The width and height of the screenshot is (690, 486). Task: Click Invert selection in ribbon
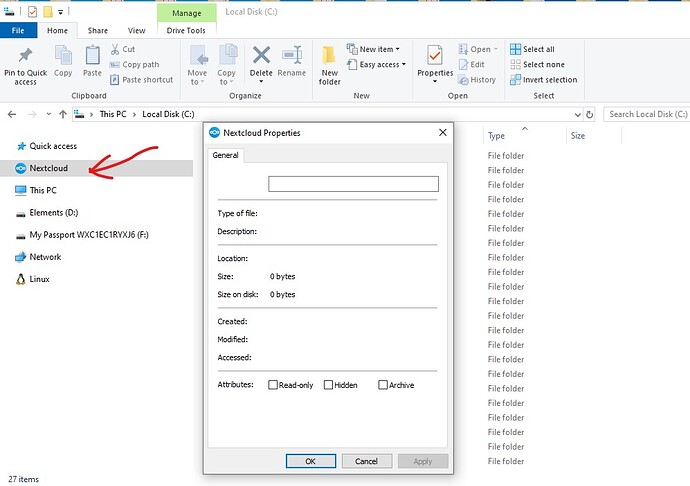click(543, 80)
